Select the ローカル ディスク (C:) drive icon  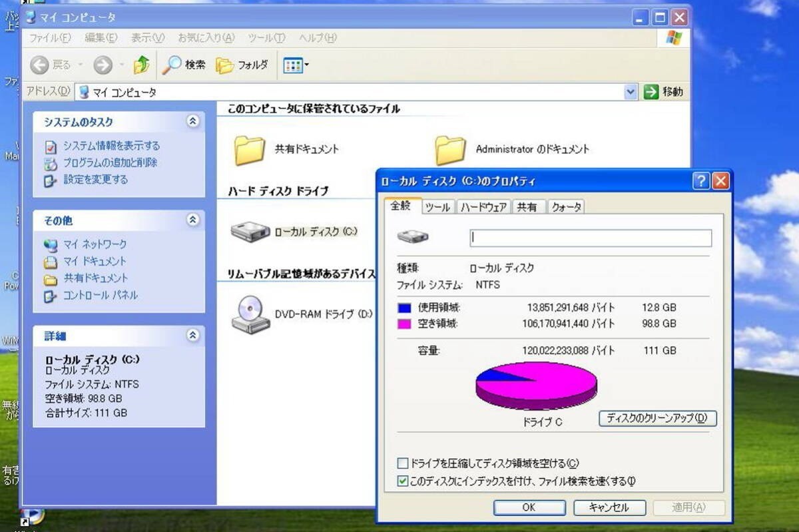click(x=250, y=231)
